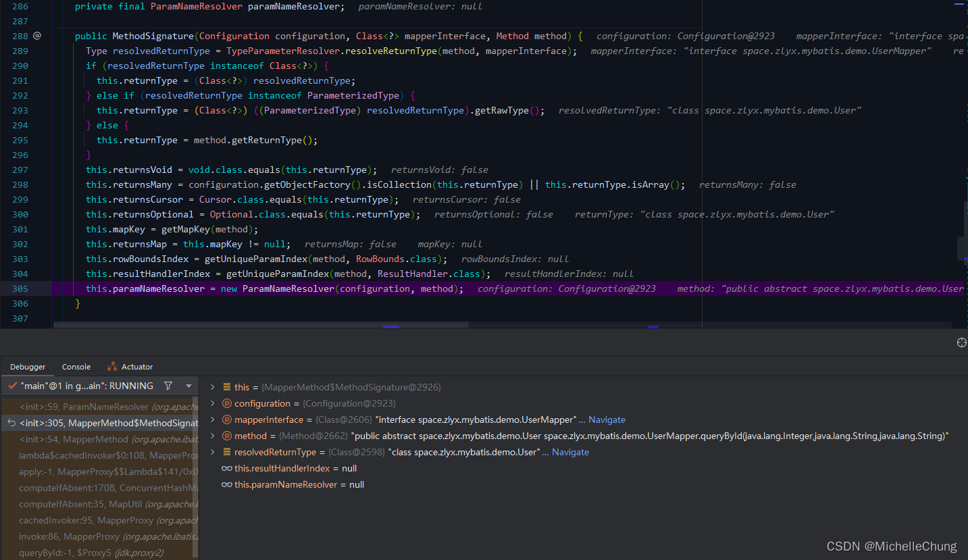
Task: Click Navigate link next to resolvedReturnType value
Action: tap(570, 452)
